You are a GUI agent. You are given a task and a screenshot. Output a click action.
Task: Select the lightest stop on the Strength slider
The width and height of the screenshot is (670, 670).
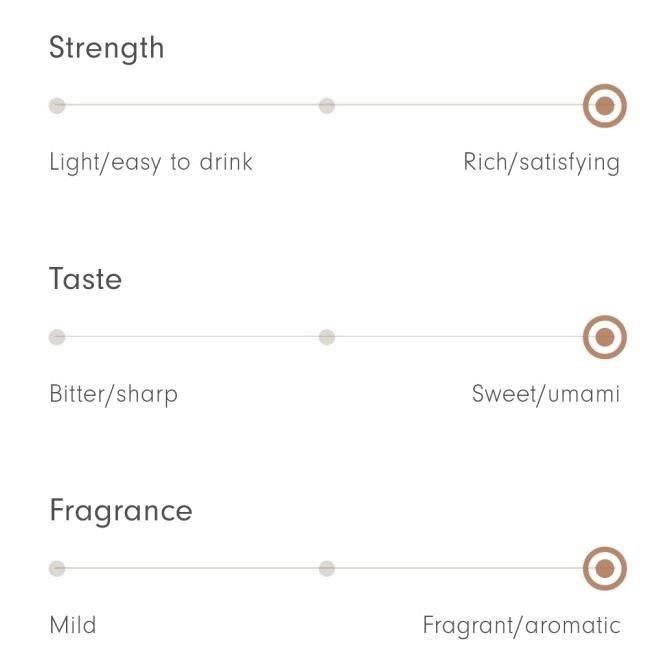click(x=57, y=105)
